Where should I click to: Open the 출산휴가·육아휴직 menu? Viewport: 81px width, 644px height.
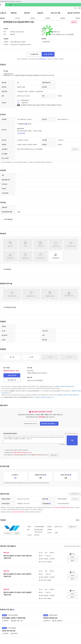tap(74, 13)
